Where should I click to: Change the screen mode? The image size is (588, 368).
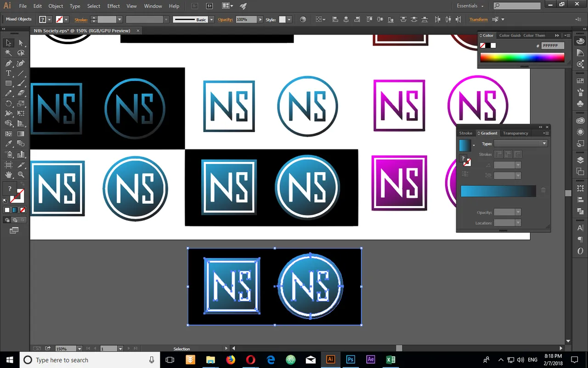14,230
